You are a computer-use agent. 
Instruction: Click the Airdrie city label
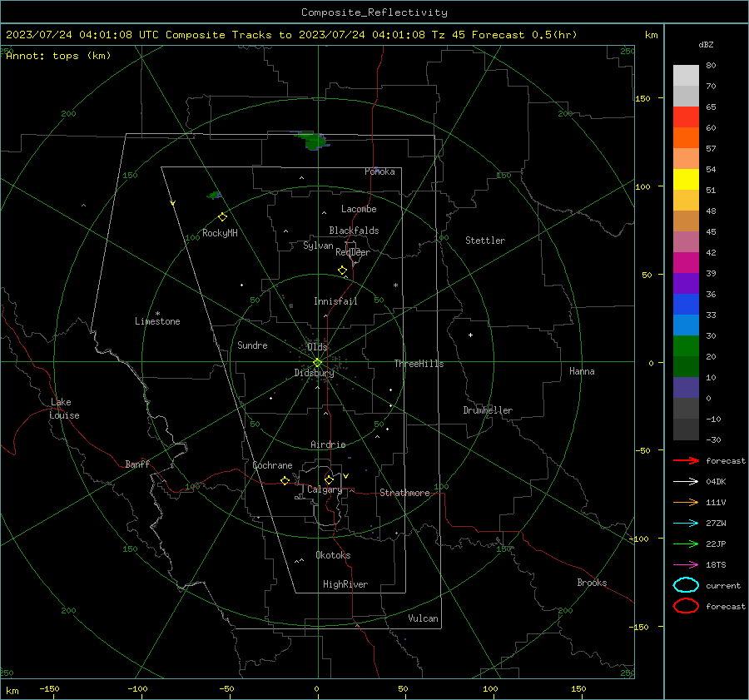point(328,444)
